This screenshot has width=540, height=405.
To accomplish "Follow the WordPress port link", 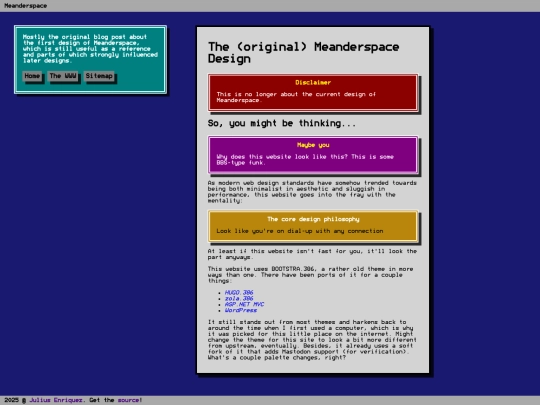I will 241,310.
